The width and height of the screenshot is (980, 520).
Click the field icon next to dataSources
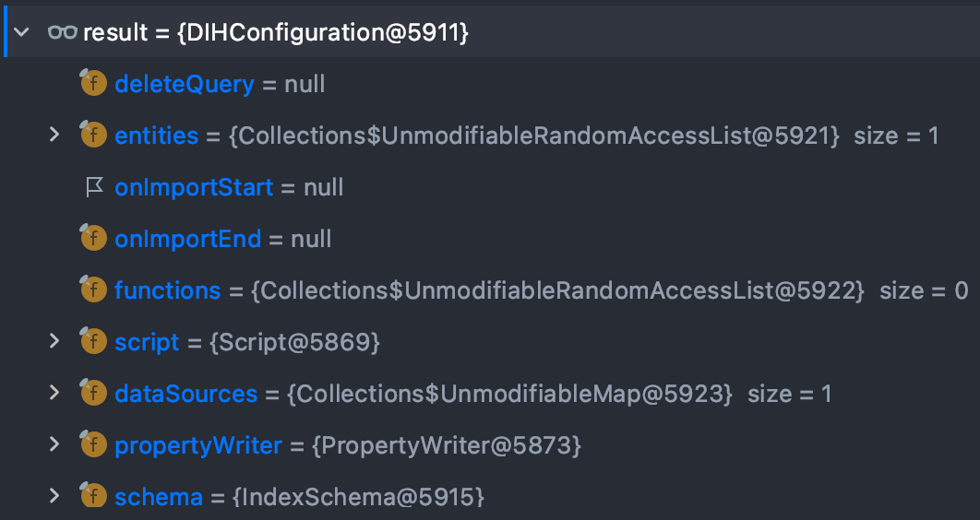[93, 394]
